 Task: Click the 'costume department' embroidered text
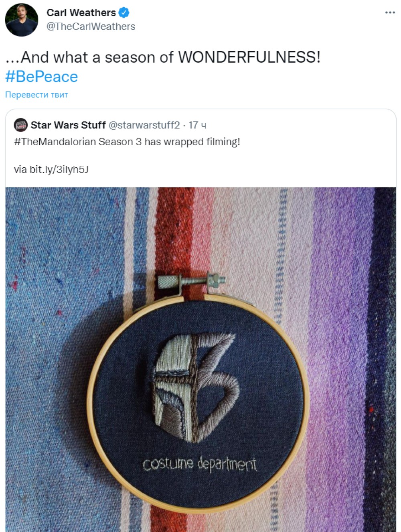[x=199, y=464]
